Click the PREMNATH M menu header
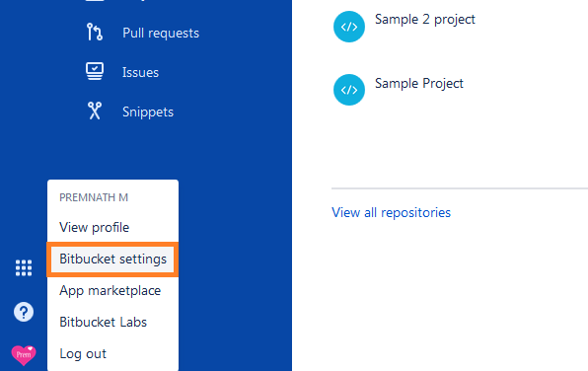 94,197
